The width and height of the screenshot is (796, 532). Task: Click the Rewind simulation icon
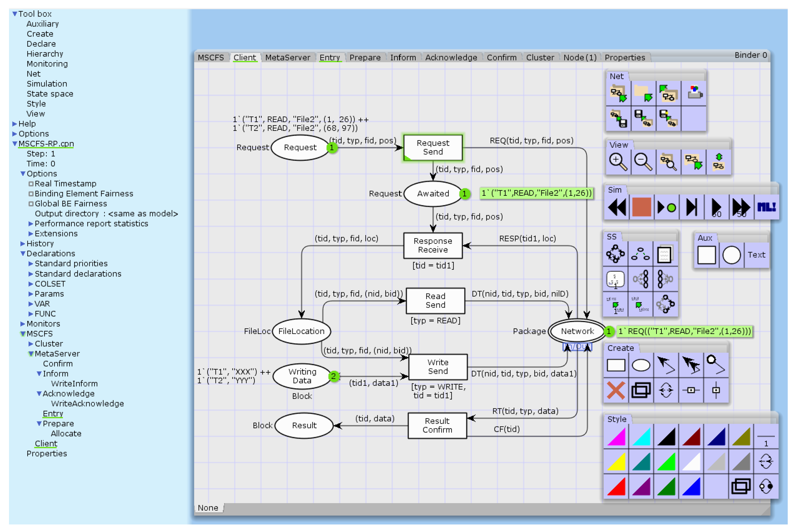click(x=617, y=207)
